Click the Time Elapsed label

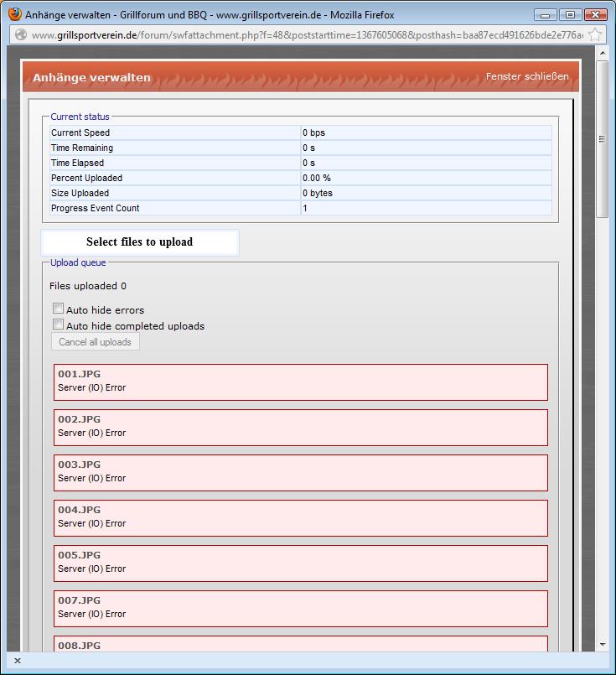pos(77,163)
